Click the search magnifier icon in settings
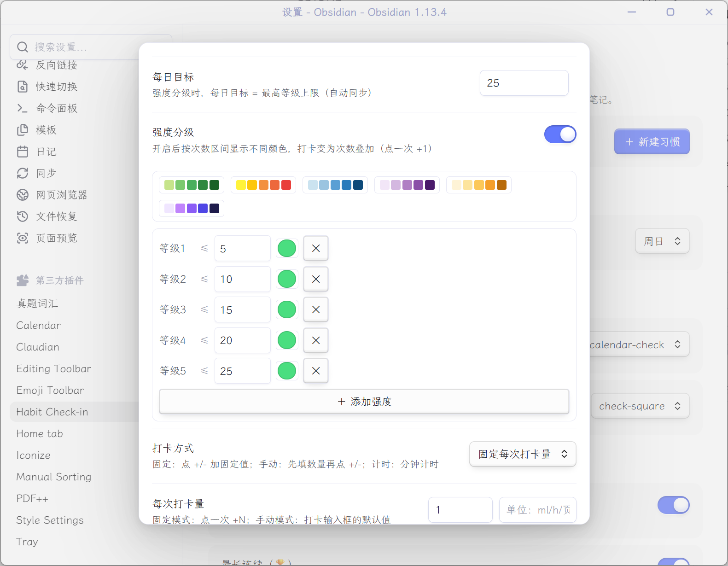 [x=23, y=47]
